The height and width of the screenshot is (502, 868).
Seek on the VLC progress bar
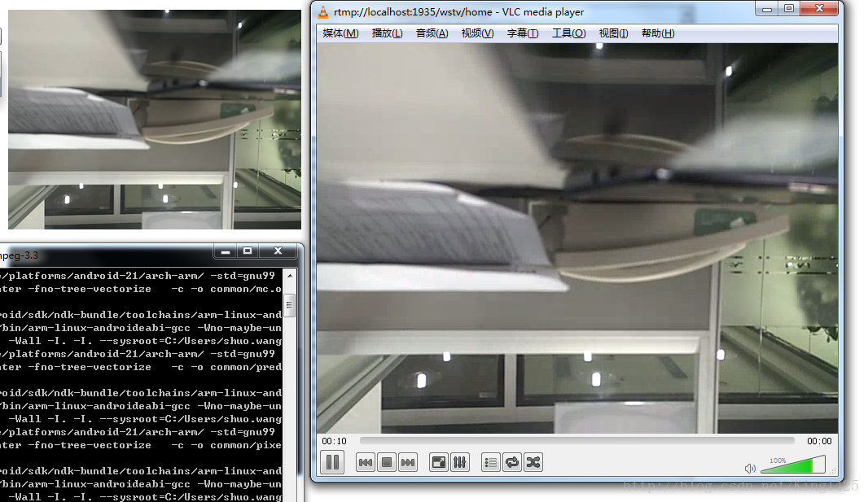577,441
